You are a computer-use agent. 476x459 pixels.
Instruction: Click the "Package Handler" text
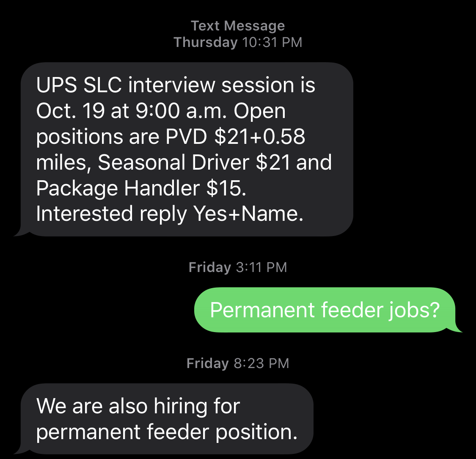pyautogui.click(x=118, y=188)
